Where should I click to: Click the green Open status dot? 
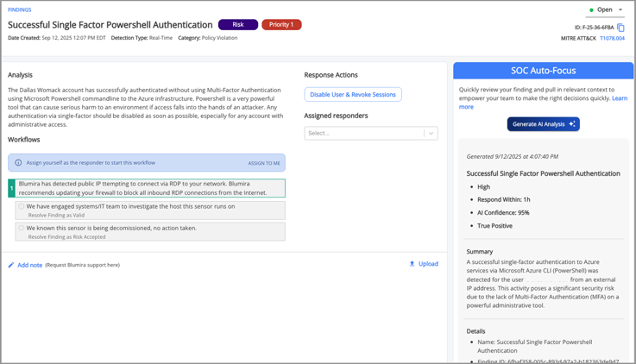[x=591, y=10]
